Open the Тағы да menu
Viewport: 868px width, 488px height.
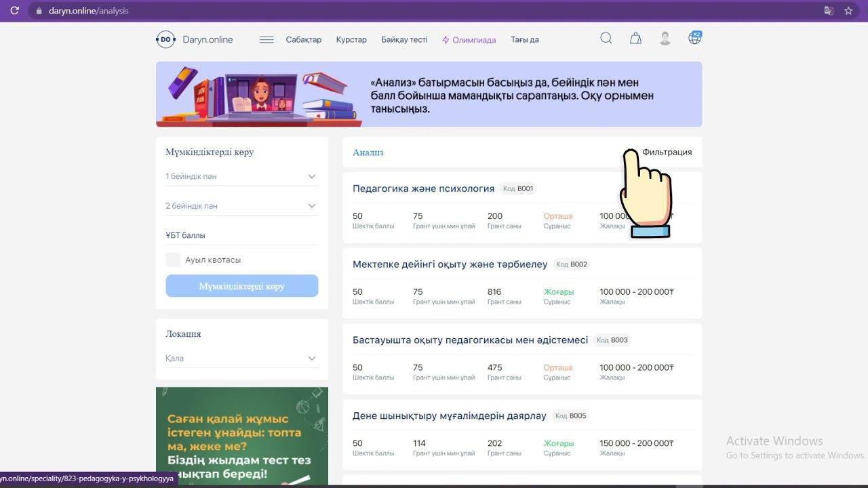[x=525, y=40]
